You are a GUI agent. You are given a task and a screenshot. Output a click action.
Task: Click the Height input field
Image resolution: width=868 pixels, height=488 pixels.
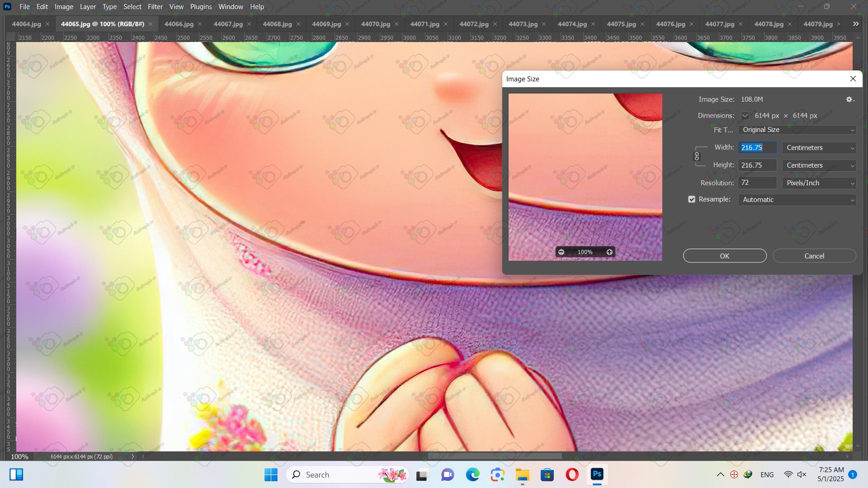coord(757,165)
